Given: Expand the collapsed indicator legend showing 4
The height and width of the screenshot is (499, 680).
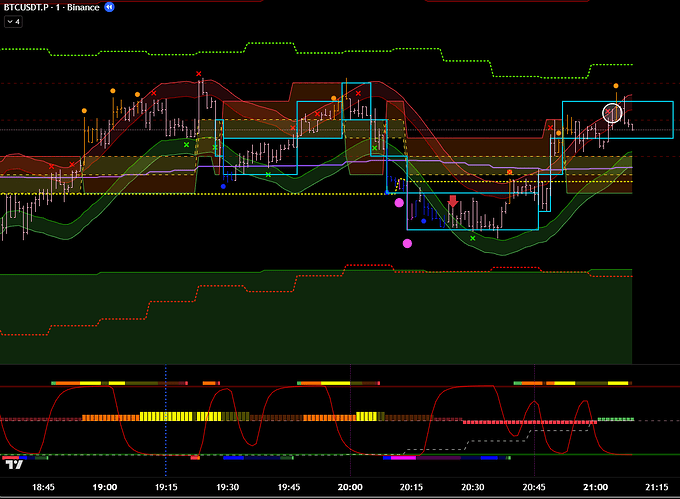Looking at the screenshot, I should tap(14, 22).
